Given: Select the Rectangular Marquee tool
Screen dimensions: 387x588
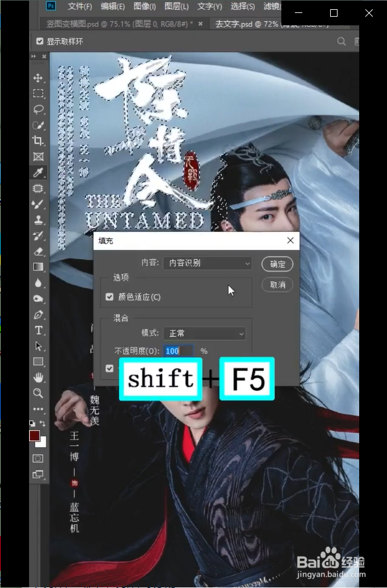Looking at the screenshot, I should [38, 93].
